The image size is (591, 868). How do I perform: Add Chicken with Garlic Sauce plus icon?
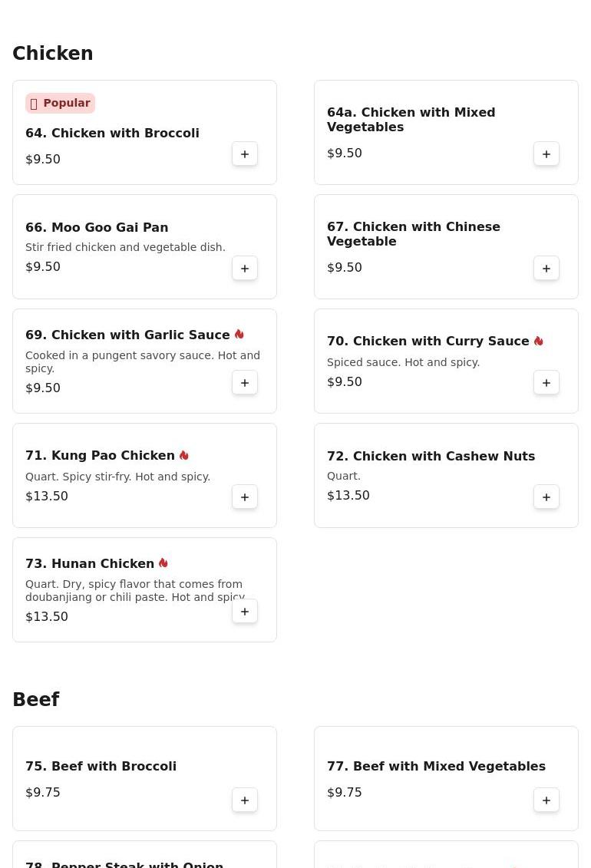[245, 382]
